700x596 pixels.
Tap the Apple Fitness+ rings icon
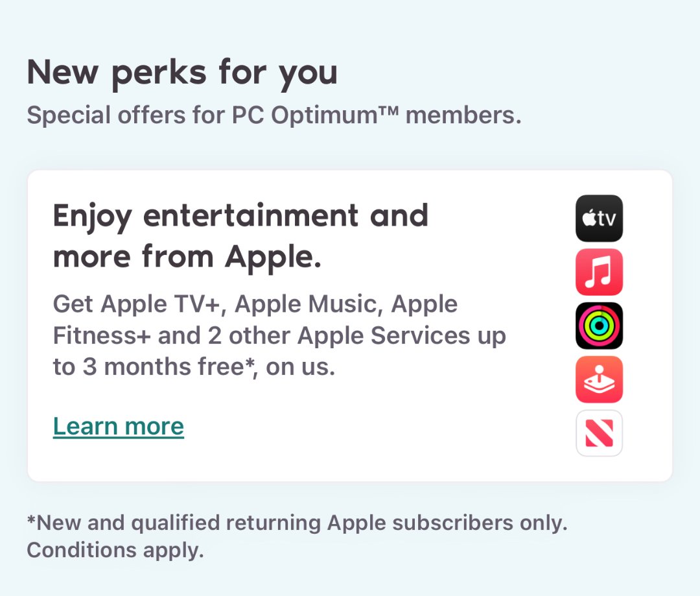[x=599, y=326]
